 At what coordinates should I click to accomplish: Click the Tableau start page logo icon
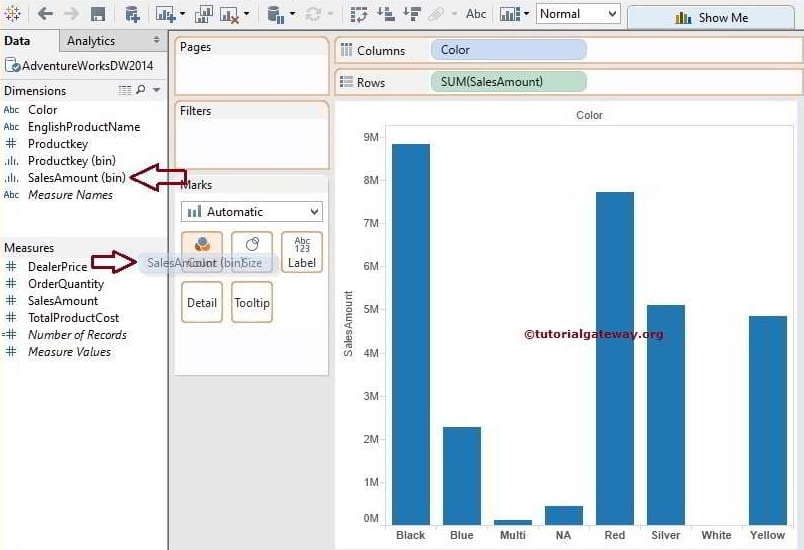(x=12, y=14)
